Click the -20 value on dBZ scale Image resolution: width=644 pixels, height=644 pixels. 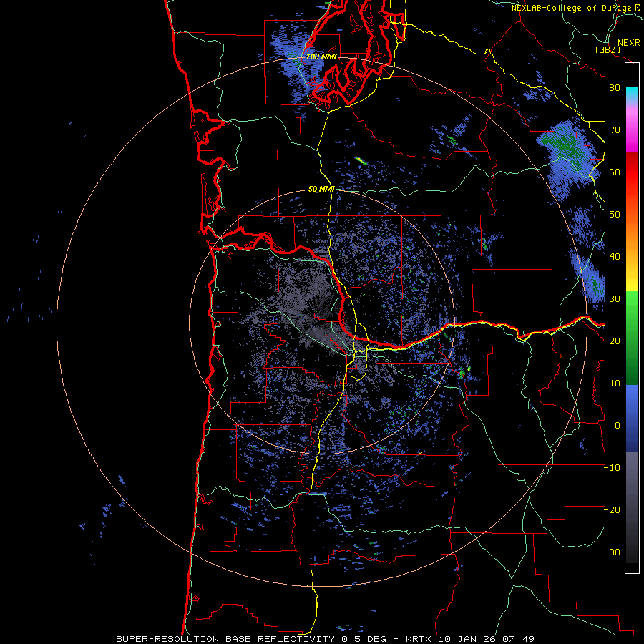(612, 510)
